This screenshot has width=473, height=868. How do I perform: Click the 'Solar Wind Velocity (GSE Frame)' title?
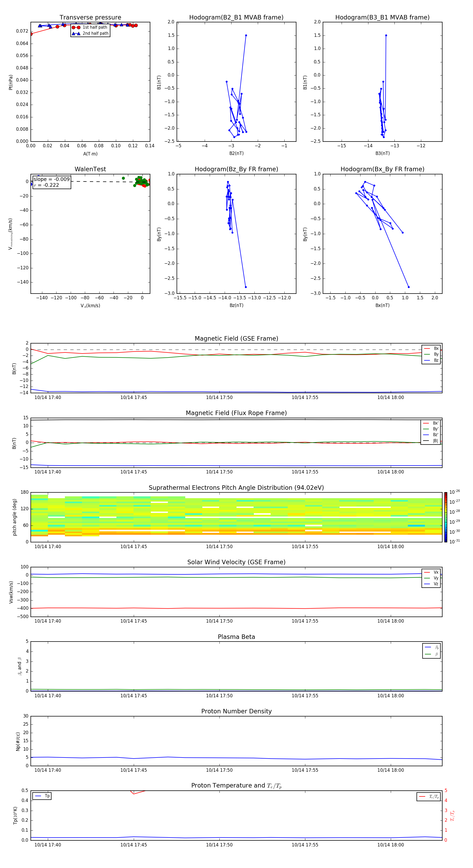coord(236,562)
